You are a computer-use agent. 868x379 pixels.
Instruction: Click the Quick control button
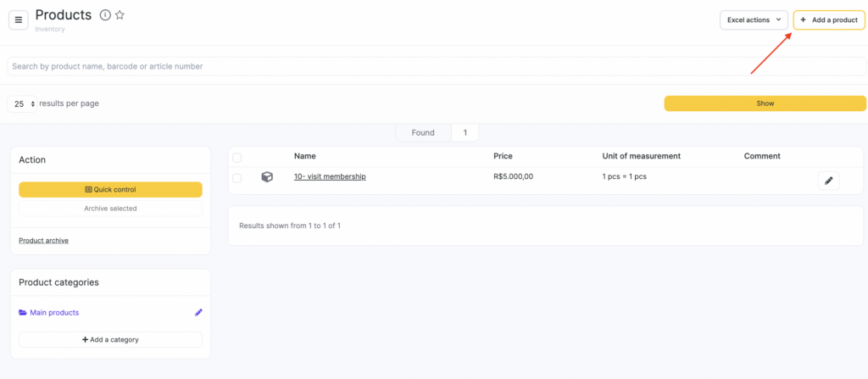tap(110, 190)
